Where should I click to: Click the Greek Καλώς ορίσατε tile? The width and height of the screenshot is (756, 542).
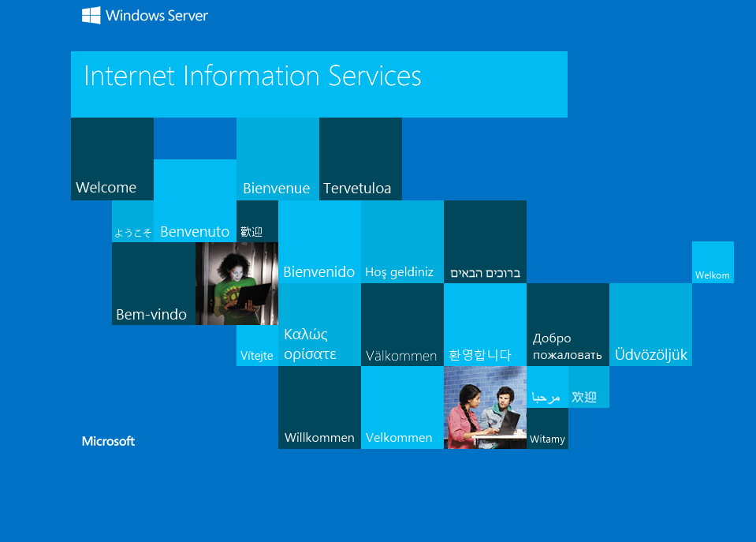click(x=319, y=325)
